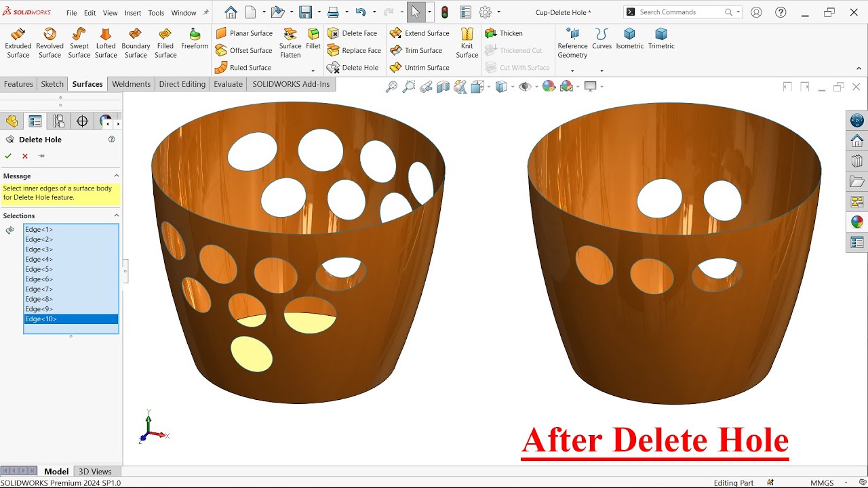Image resolution: width=868 pixels, height=488 pixels.
Task: Switch to Isometric view
Action: click(630, 39)
